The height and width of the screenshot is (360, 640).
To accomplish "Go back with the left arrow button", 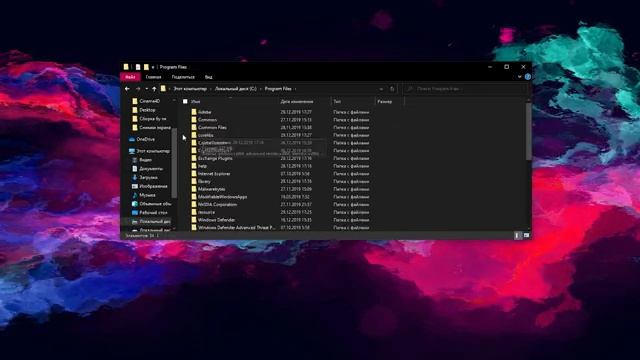I will click(x=127, y=89).
